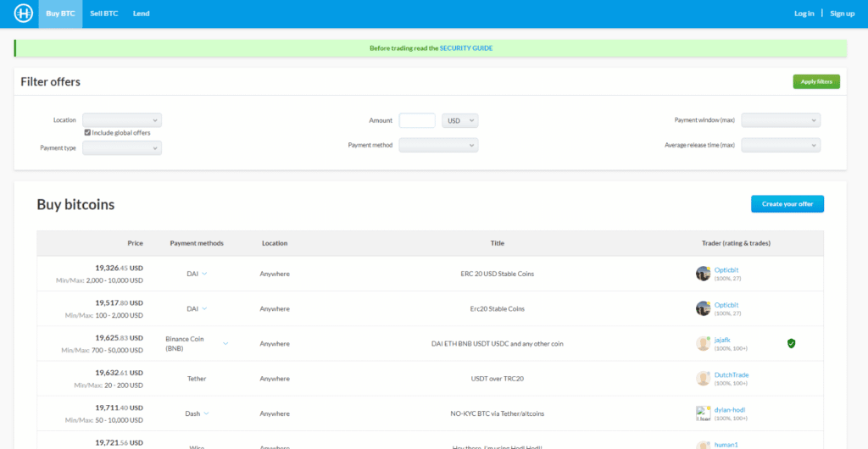
Task: Click Min/Max 20 - 200 USD text
Action: [108, 385]
